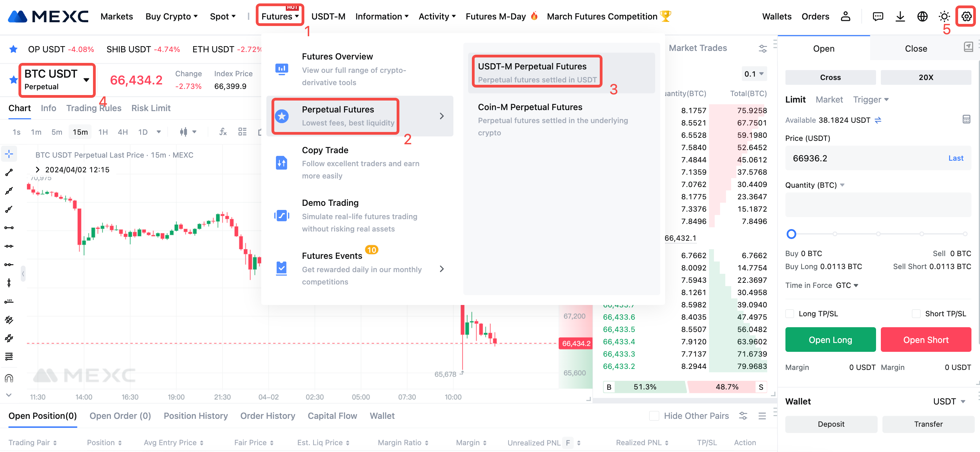
Task: Select the horizontal line tool
Action: [9, 228]
